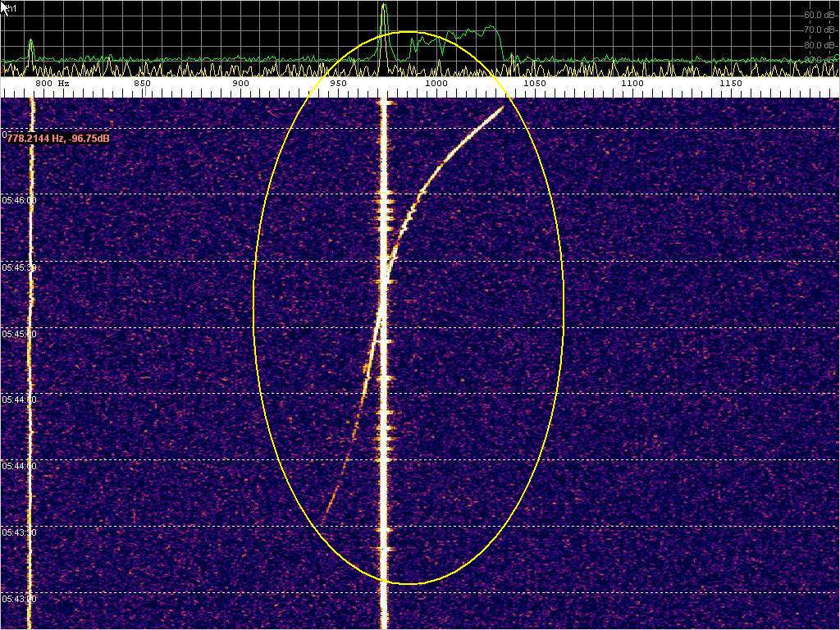This screenshot has height=630, width=840.
Task: Click the small spectrum peak above 800 Hz
Action: pyautogui.click(x=31, y=43)
